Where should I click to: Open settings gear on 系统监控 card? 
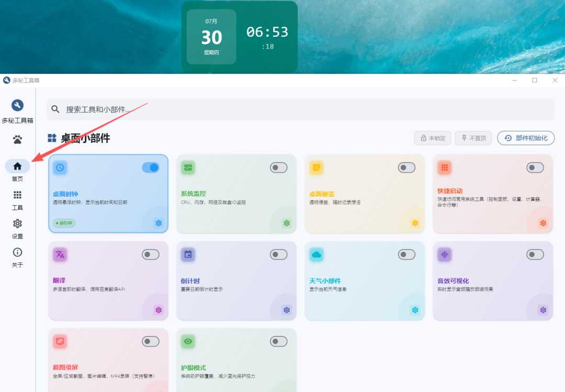287,223
